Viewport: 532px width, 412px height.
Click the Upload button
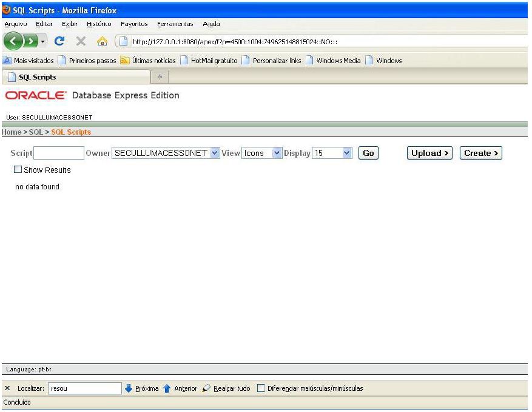pyautogui.click(x=429, y=153)
